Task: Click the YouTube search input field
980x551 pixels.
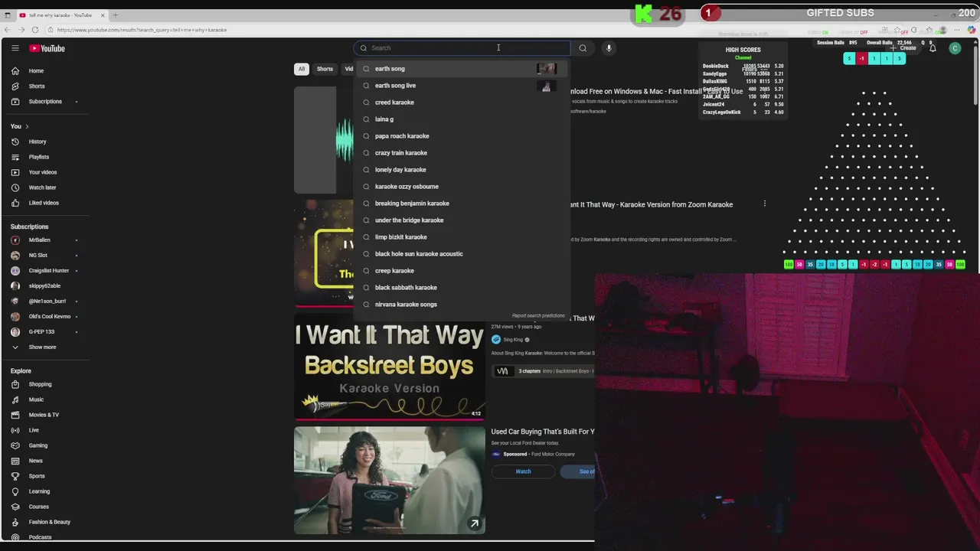Action: (x=462, y=48)
